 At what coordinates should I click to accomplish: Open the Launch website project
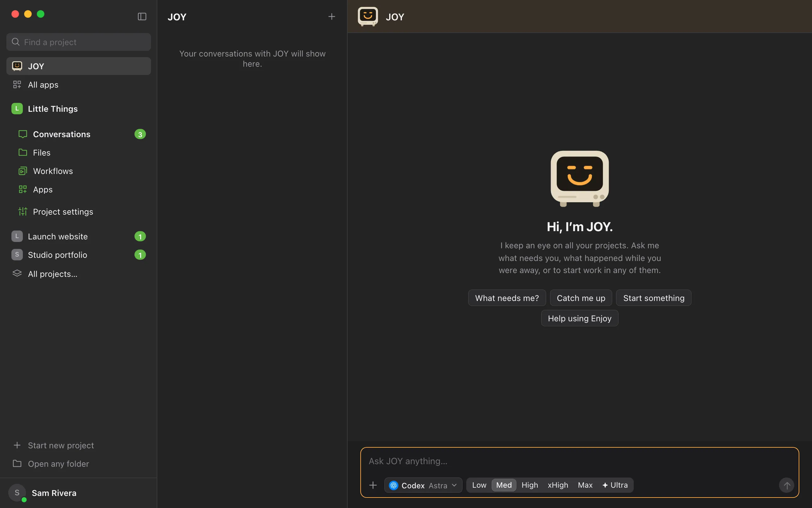point(79,237)
